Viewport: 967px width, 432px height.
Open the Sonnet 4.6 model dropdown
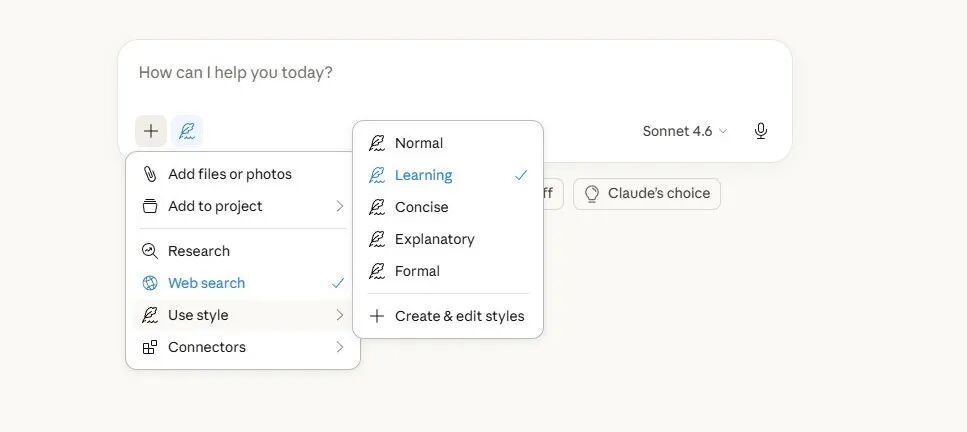point(685,131)
